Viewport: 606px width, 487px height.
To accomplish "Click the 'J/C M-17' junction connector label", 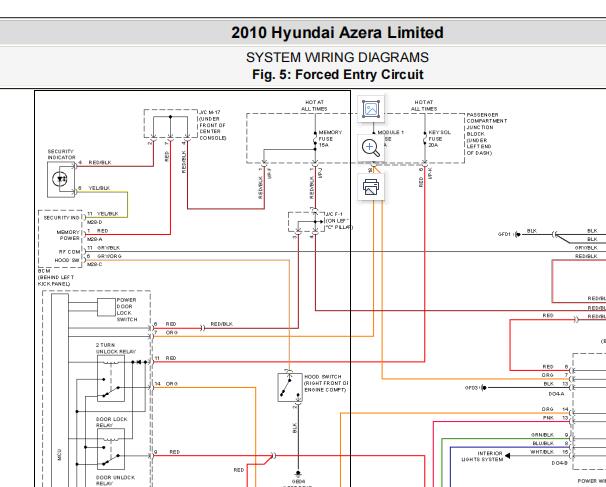I will pos(213,125).
